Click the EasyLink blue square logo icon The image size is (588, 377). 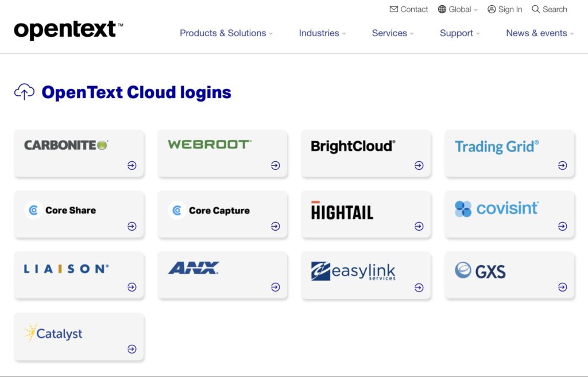coord(320,271)
